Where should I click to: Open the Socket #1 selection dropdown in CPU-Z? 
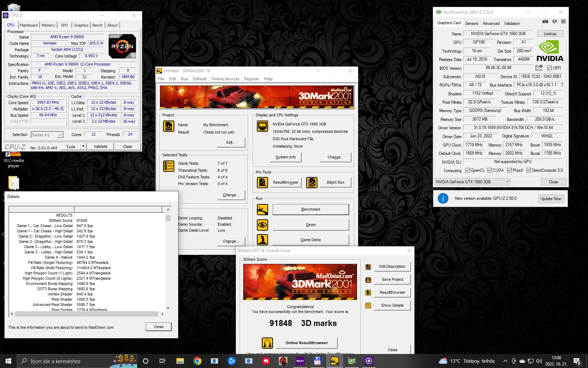click(x=47, y=135)
